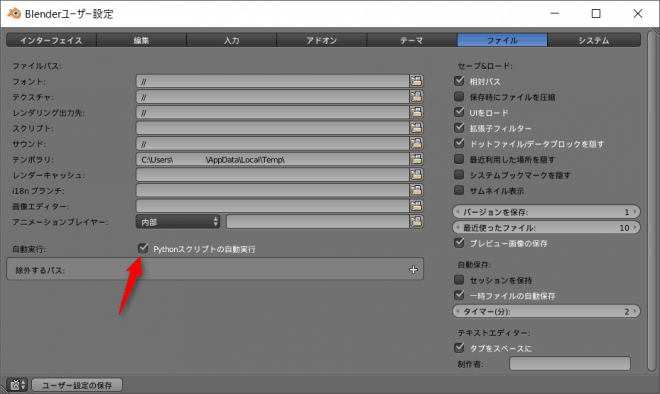This screenshot has width=660, height=394.
Task: Open folder browser for フォント path
Action: click(x=416, y=81)
